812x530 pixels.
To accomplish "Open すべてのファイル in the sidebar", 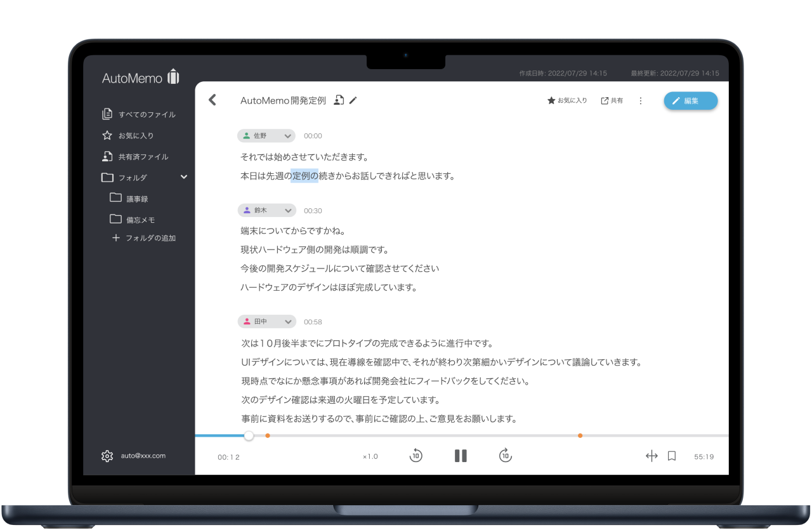I will pyautogui.click(x=139, y=115).
